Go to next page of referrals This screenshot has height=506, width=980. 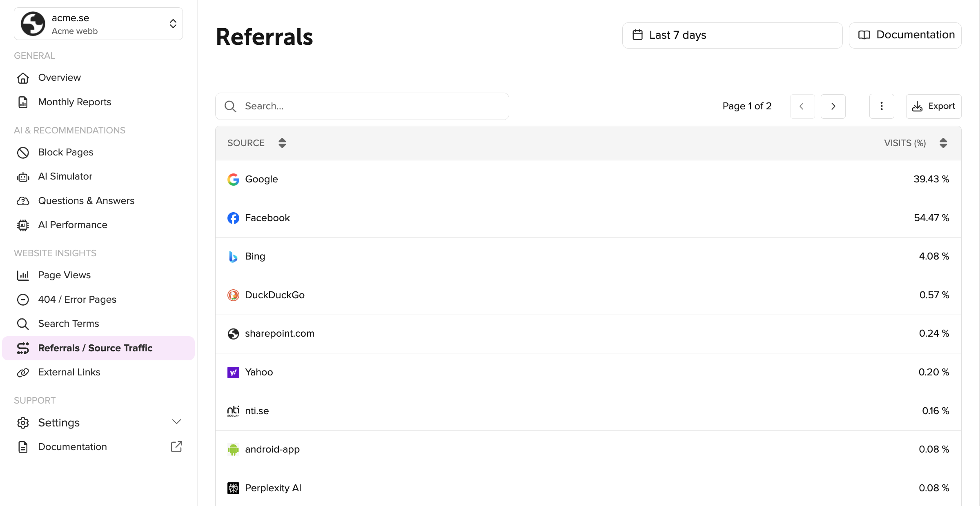coord(833,106)
